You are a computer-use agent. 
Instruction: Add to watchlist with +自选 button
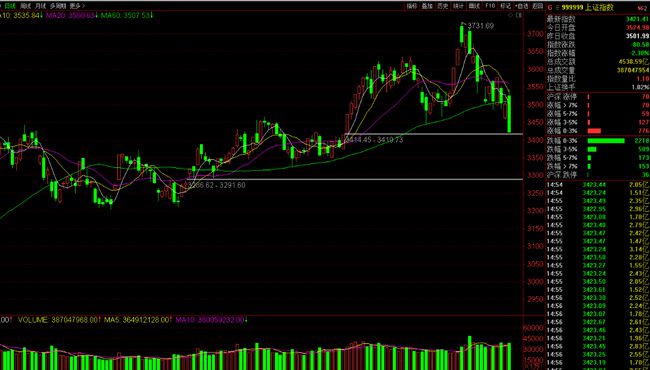click(521, 6)
